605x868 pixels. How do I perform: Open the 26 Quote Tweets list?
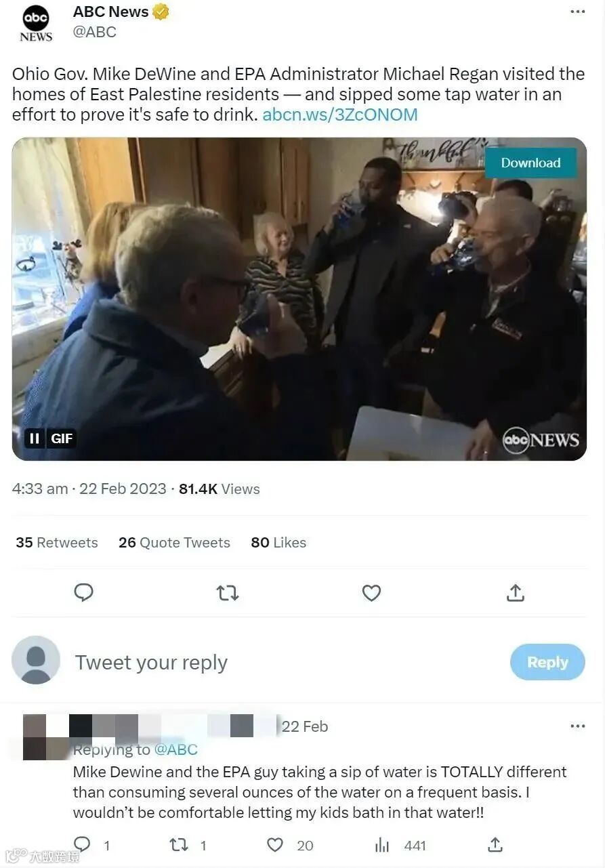174,543
